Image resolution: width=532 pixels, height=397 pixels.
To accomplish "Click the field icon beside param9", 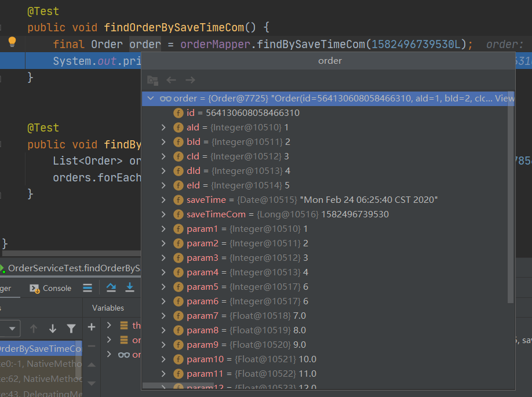I will point(178,345).
